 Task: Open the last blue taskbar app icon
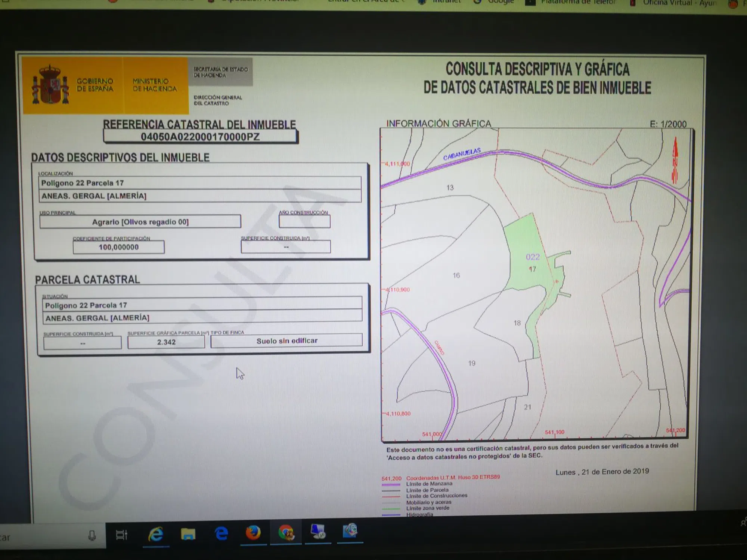pos(350,531)
